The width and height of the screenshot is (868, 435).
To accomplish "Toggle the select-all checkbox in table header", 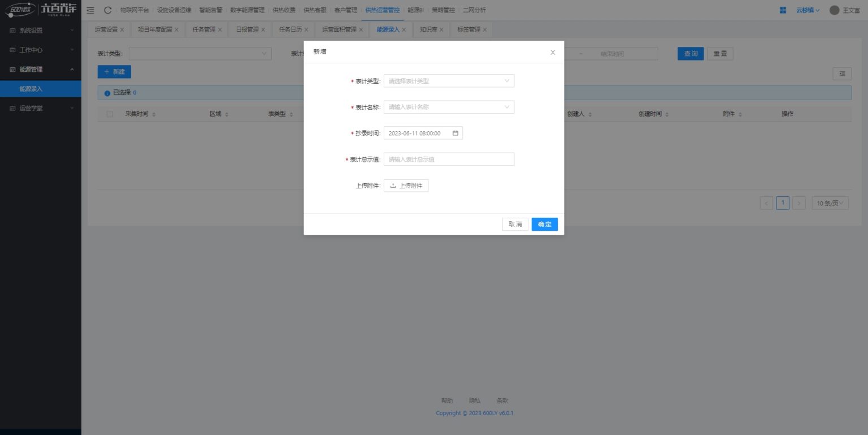I will 110,114.
